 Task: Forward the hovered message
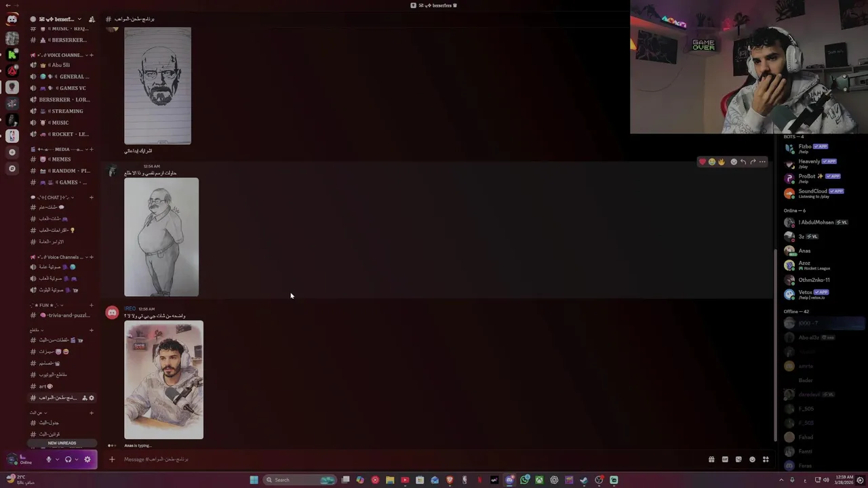(x=753, y=162)
